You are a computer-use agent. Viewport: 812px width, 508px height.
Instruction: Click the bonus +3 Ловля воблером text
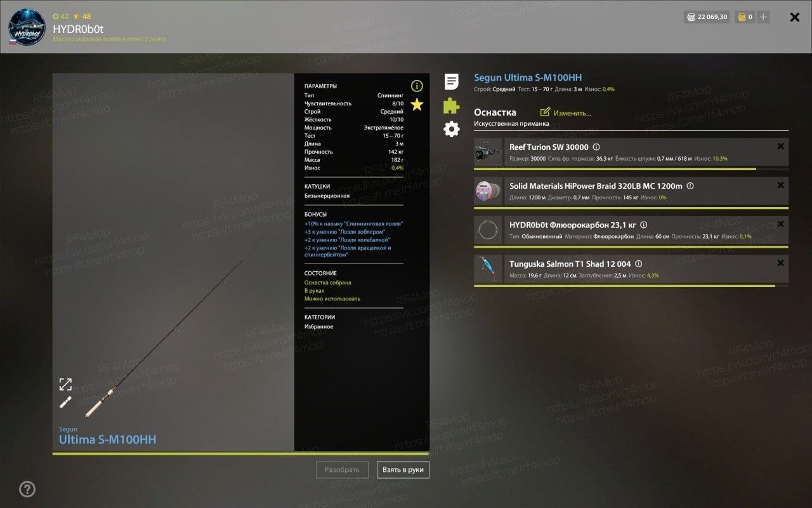[344, 232]
